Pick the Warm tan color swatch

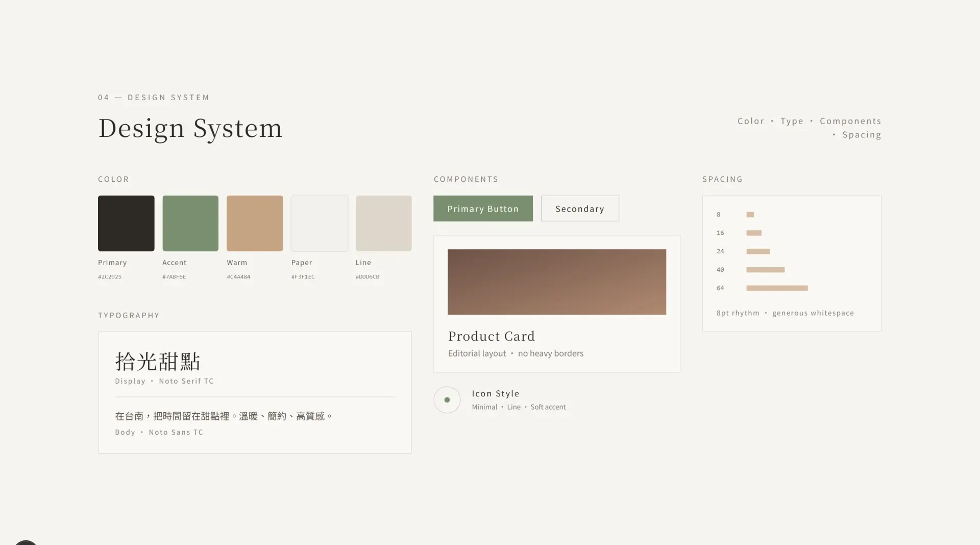pyautogui.click(x=255, y=223)
